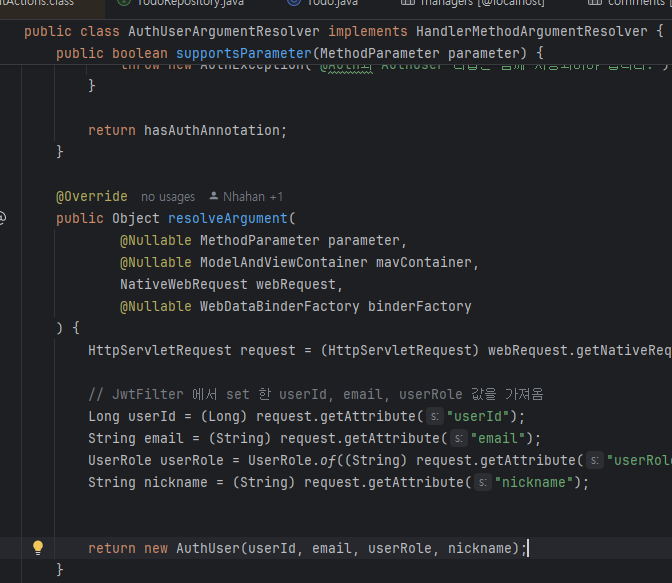
Task: Click the 's:' inlay hint before "email"
Action: pos(459,439)
